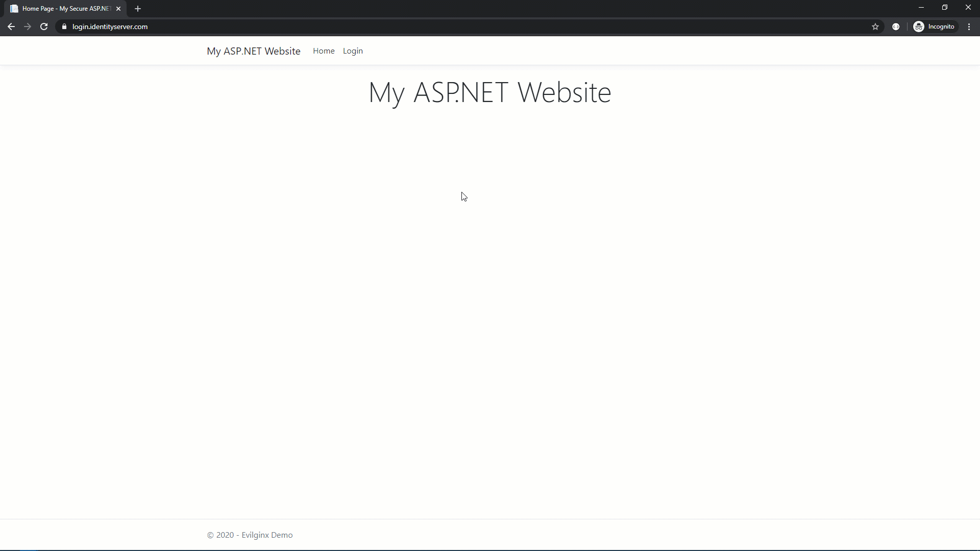This screenshot has width=980, height=551.
Task: Open the Chrome three-dot menu
Action: click(x=969, y=27)
